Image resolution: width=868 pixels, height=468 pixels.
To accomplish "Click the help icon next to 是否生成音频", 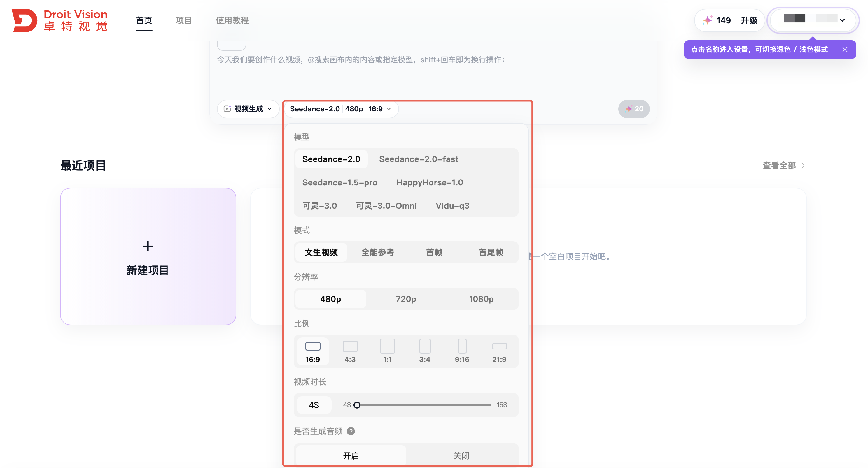I will coord(351,431).
